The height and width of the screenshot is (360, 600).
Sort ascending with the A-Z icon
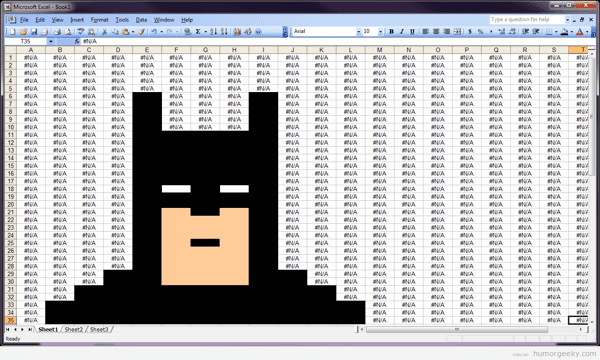pyautogui.click(x=214, y=32)
